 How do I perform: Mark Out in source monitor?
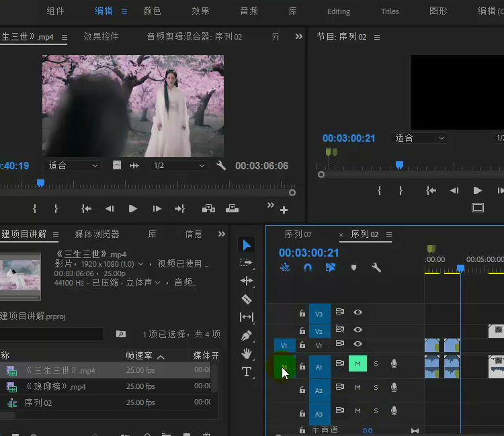coord(56,209)
